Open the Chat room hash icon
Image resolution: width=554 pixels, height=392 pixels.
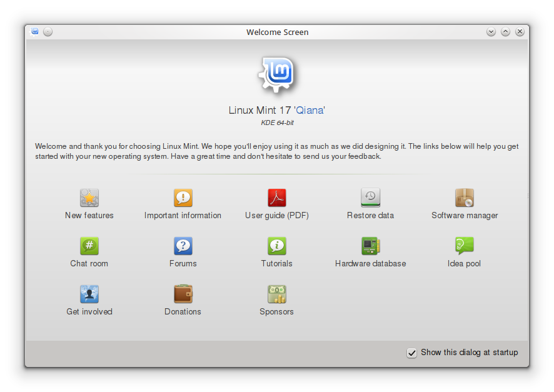(x=89, y=246)
